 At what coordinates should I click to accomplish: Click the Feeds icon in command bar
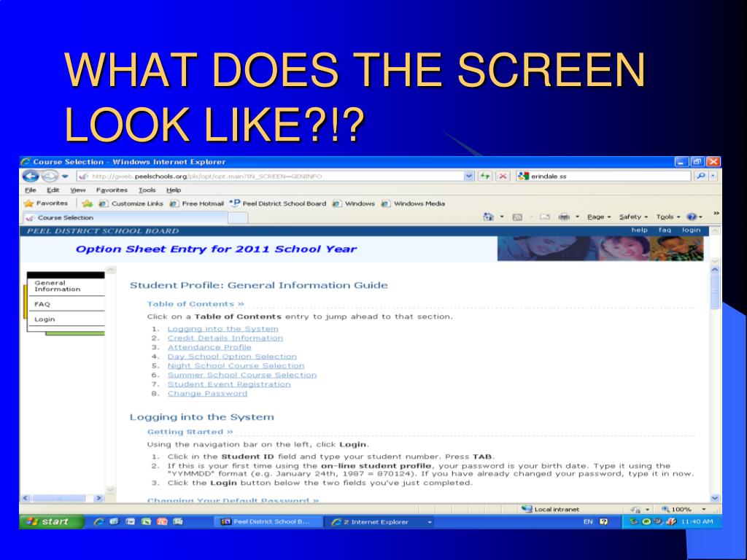(517, 217)
